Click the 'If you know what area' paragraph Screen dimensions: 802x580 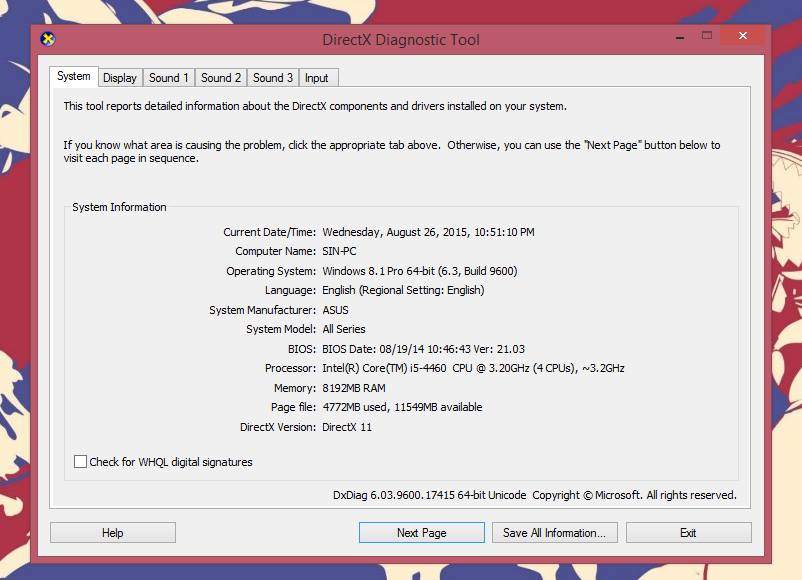392,152
